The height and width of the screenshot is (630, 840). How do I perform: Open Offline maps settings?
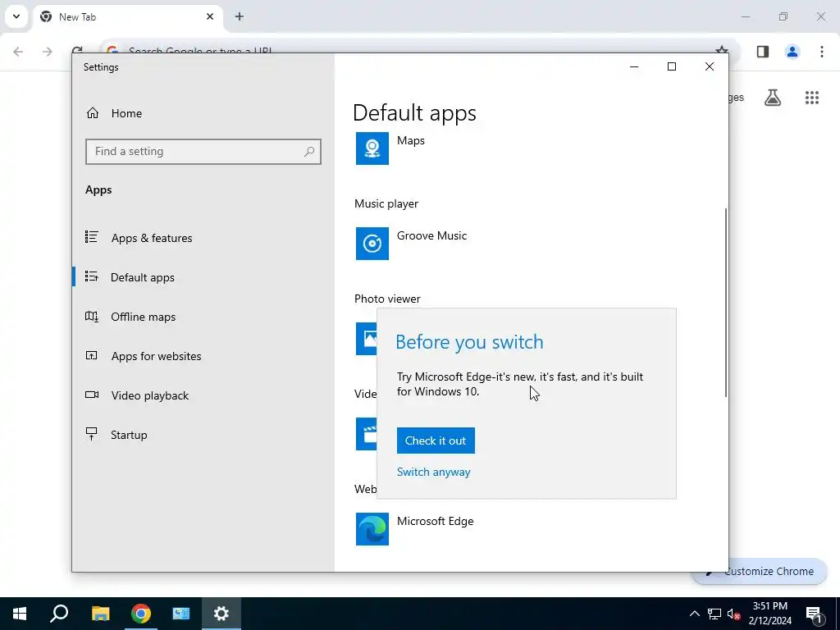click(x=130, y=317)
